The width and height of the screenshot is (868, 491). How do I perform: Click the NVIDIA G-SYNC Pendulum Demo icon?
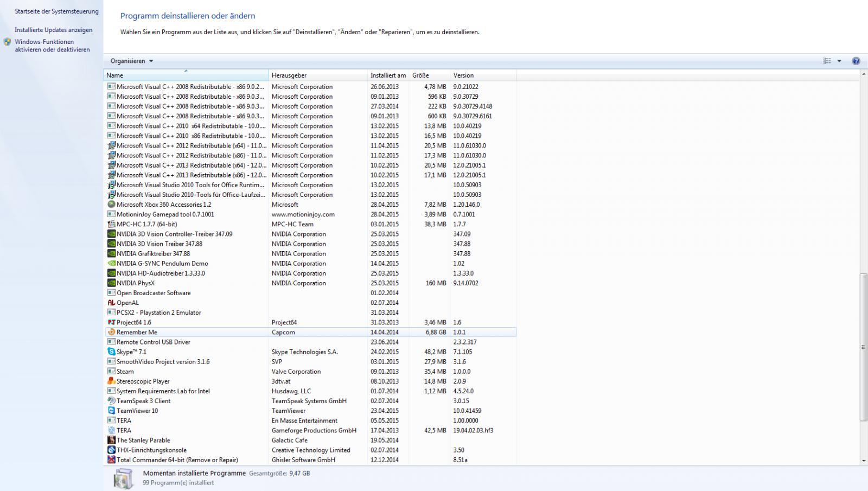(x=111, y=264)
